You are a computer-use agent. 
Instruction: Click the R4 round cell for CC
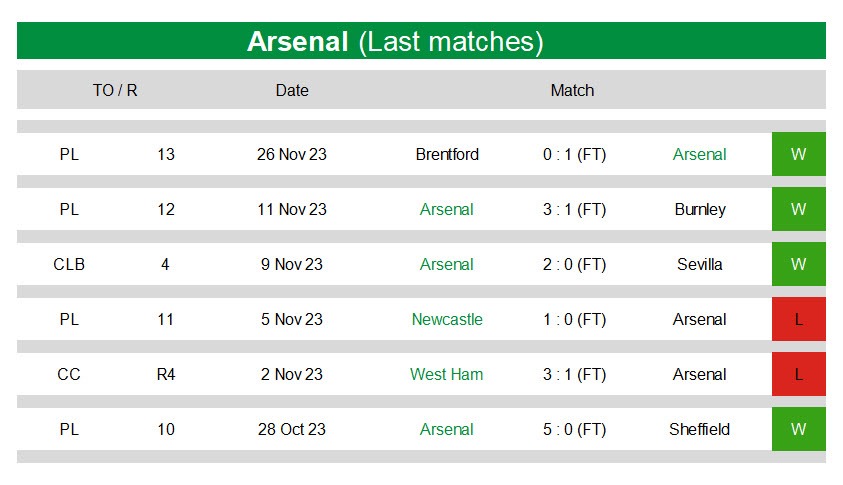(166, 374)
